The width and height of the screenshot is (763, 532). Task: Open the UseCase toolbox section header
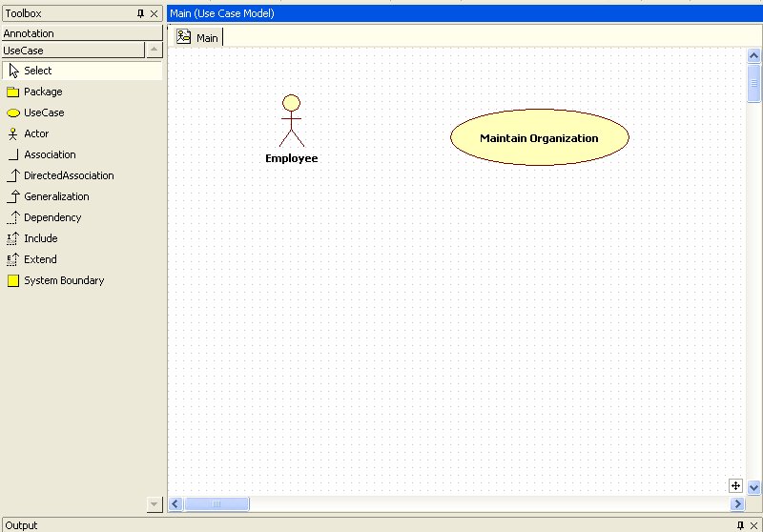(x=73, y=51)
